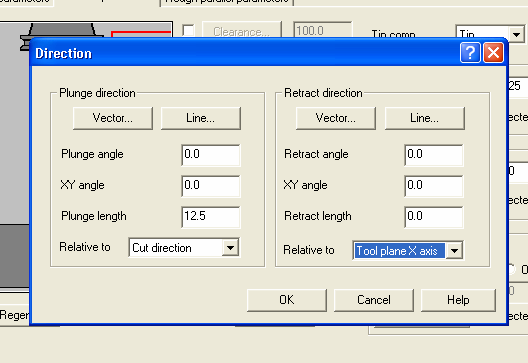This screenshot has width=528, height=363.
Task: Open the Tip comp dropdown behind the dialog
Action: (x=516, y=34)
